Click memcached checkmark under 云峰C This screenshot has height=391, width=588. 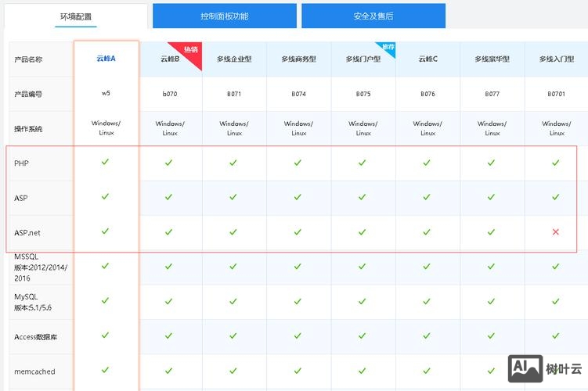click(427, 371)
